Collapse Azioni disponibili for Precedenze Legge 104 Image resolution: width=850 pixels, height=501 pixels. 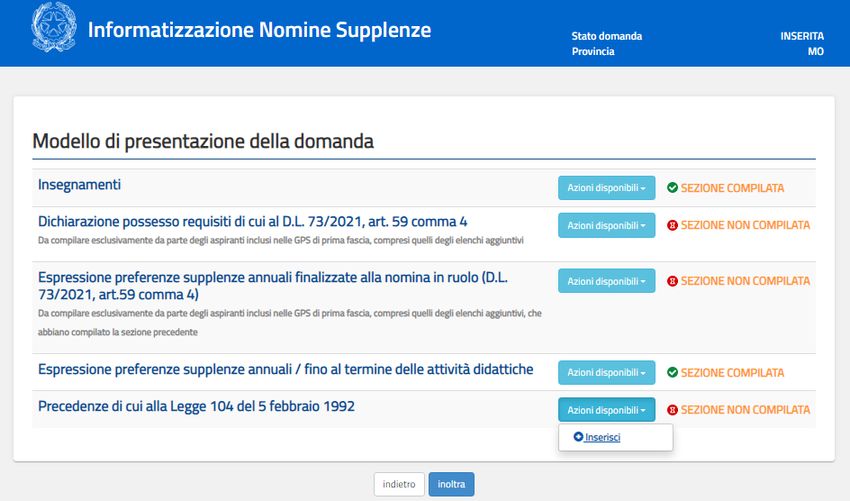point(606,410)
